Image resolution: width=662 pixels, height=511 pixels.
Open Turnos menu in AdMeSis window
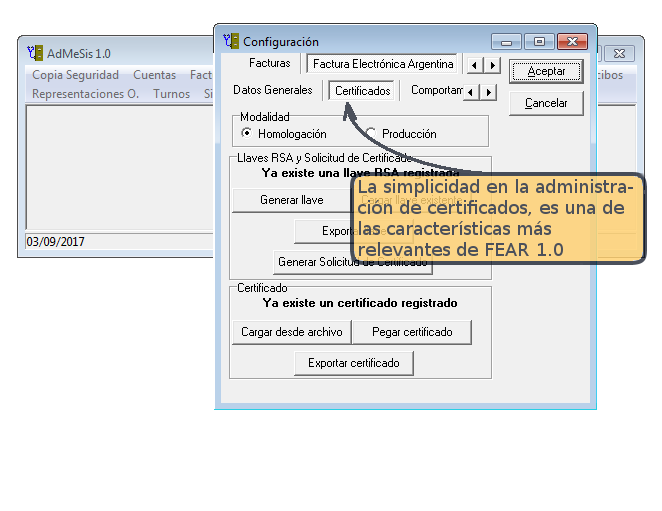click(171, 94)
